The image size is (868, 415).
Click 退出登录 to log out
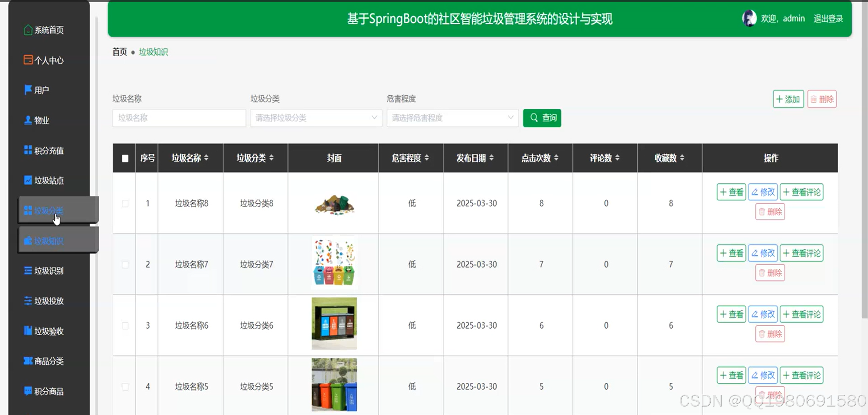pos(828,18)
